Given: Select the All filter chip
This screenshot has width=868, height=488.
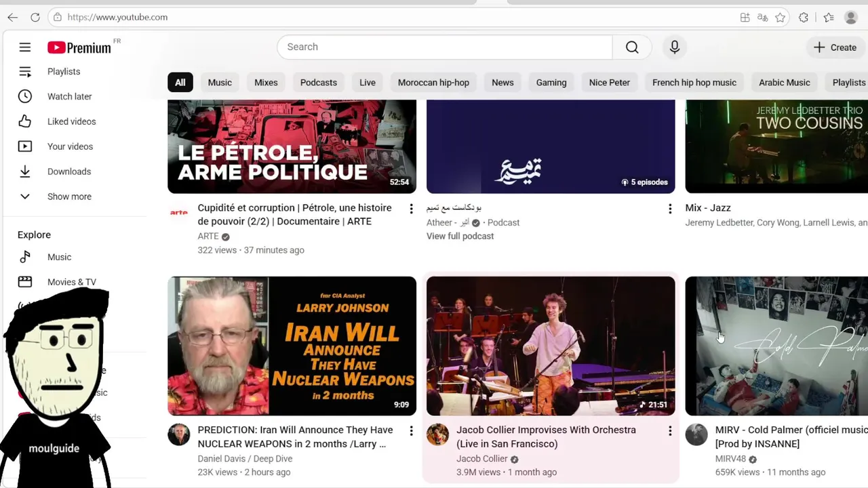Looking at the screenshot, I should pyautogui.click(x=180, y=83).
